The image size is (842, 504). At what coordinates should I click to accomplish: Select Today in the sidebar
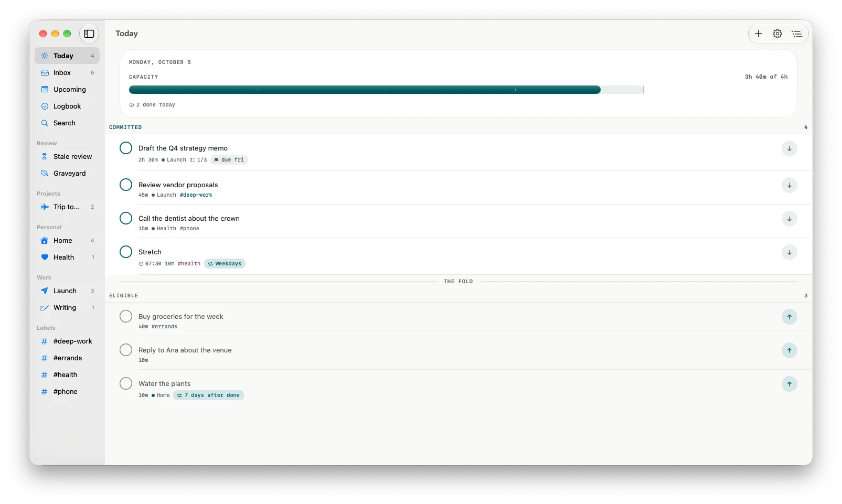(x=67, y=56)
